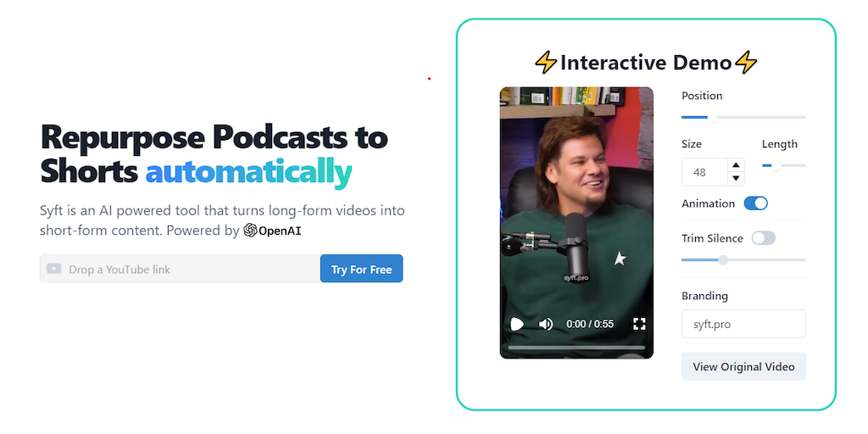This screenshot has height=434, width=868.
Task: Click the word automatically in the headline
Action: pos(248,171)
